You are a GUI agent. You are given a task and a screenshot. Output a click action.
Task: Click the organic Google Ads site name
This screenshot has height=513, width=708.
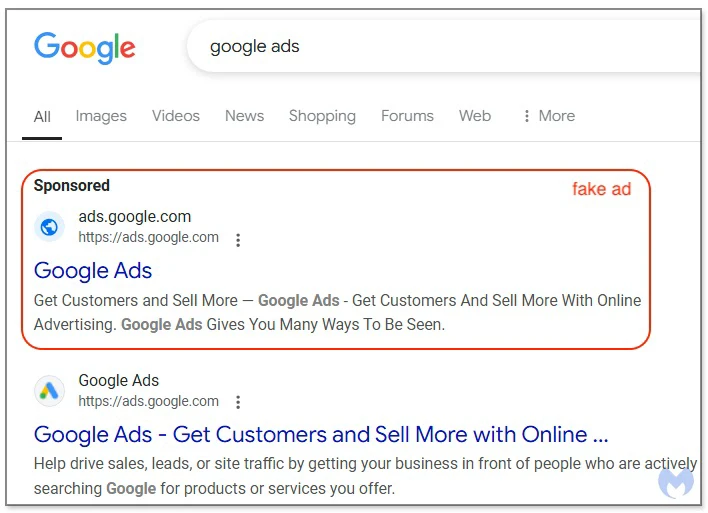point(118,380)
